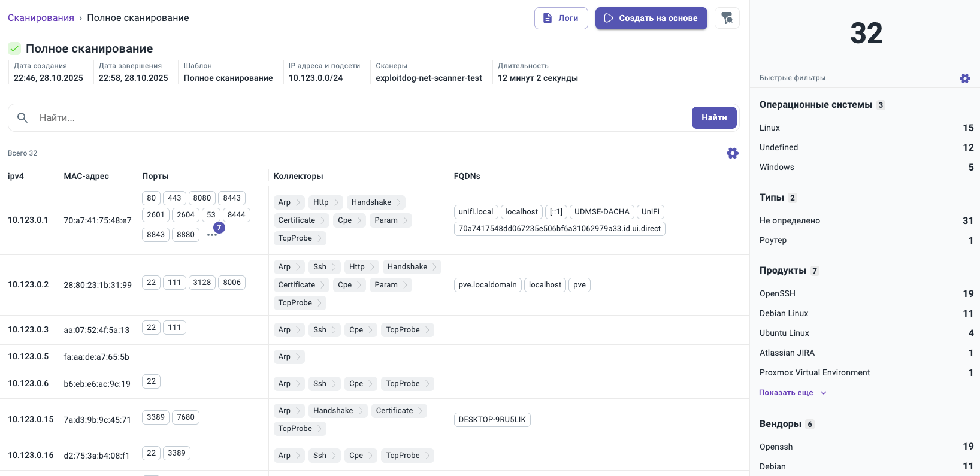Open quick filters settings gear

(x=964, y=78)
